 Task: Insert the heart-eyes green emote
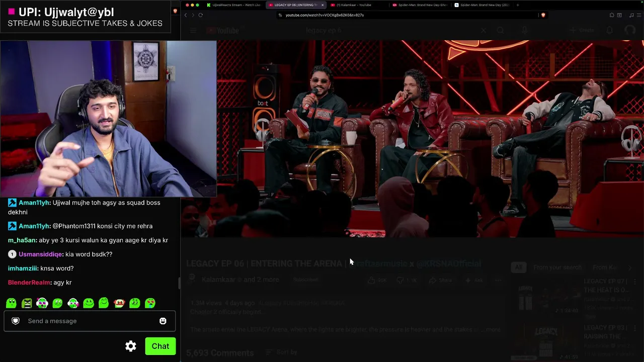tap(150, 303)
